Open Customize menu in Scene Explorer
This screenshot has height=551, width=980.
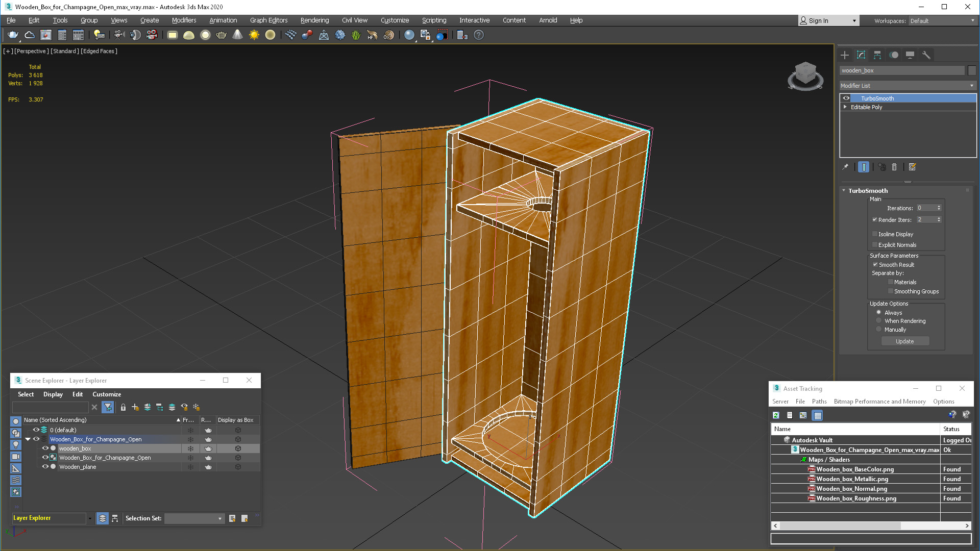pos(107,394)
